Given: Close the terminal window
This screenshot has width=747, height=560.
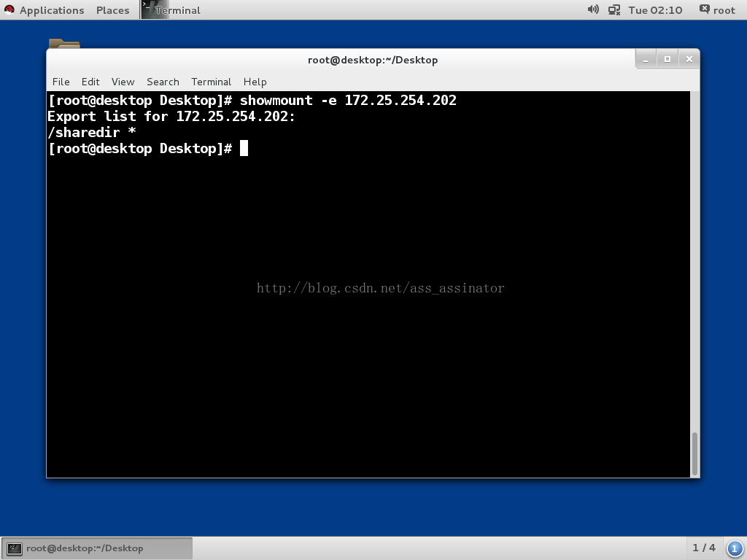Looking at the screenshot, I should click(x=689, y=60).
